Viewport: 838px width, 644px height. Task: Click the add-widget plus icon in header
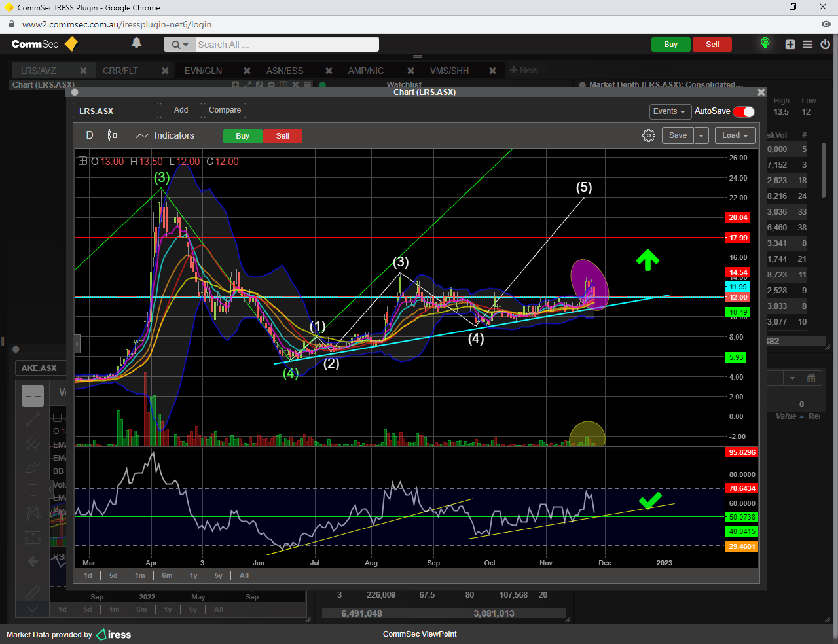(790, 45)
